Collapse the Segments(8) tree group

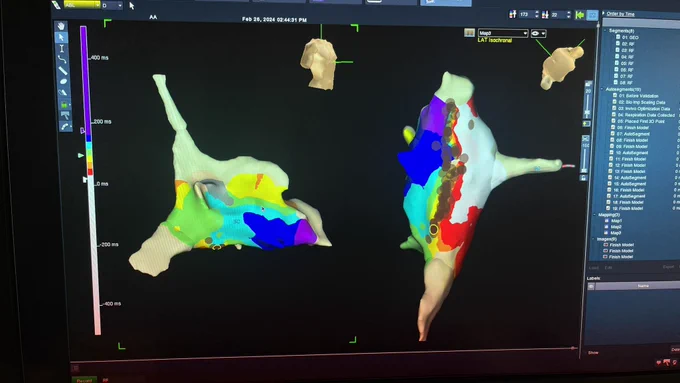pos(605,30)
